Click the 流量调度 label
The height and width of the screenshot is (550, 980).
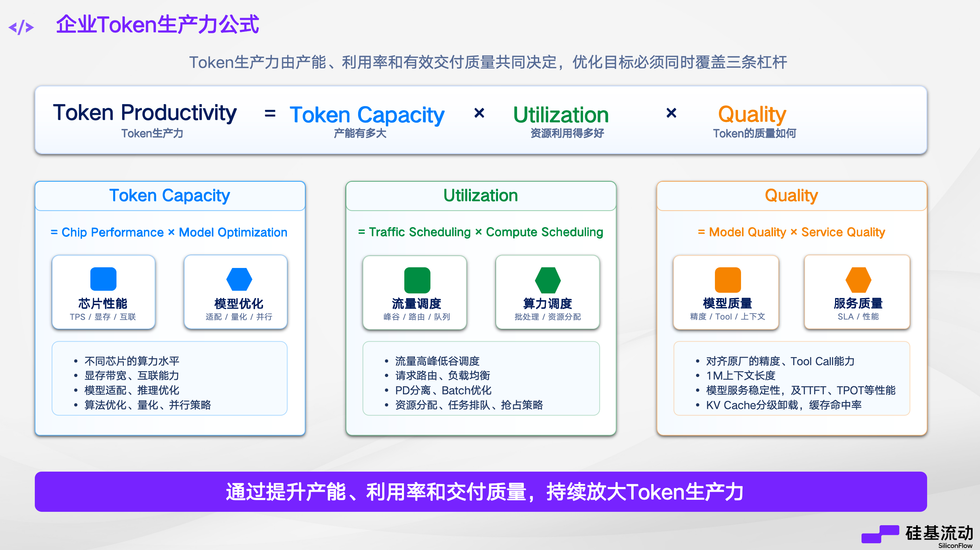click(x=417, y=303)
